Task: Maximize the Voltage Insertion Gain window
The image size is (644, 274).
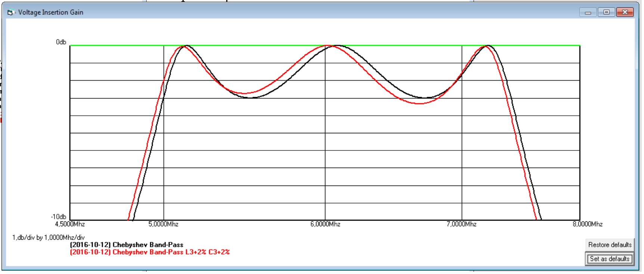Action: [x=606, y=12]
